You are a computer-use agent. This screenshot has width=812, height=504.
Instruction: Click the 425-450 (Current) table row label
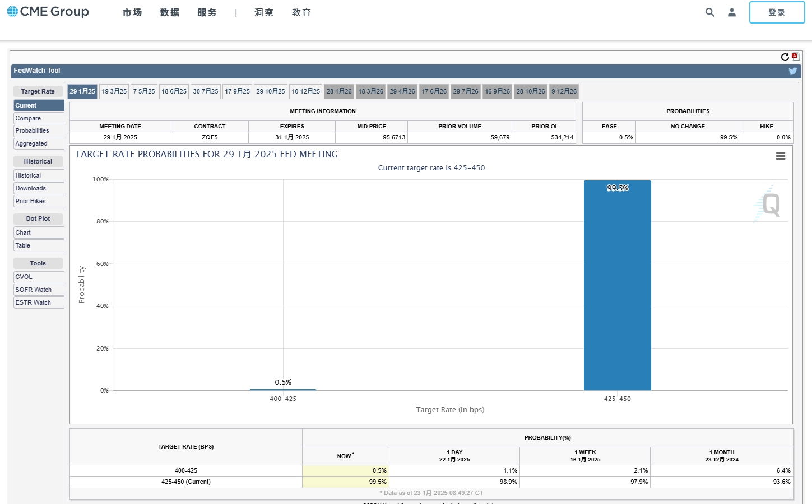pos(186,482)
